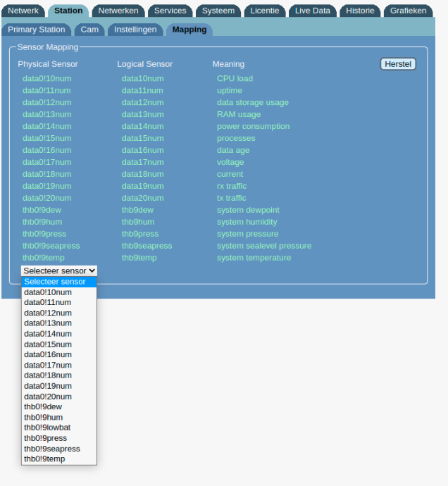Collapse the Selecteer sensor dropdown

coord(59,270)
